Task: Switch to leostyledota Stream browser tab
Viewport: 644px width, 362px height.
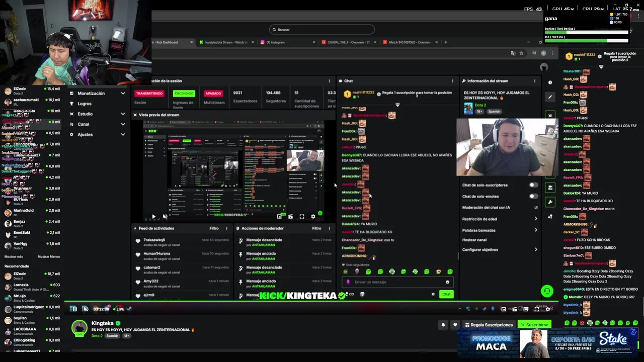Action: [225, 42]
